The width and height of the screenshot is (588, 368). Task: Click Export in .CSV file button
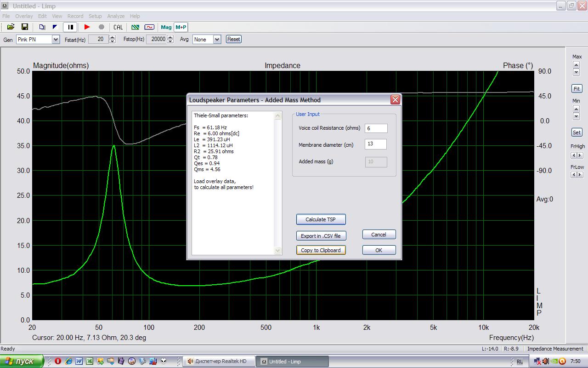point(321,236)
